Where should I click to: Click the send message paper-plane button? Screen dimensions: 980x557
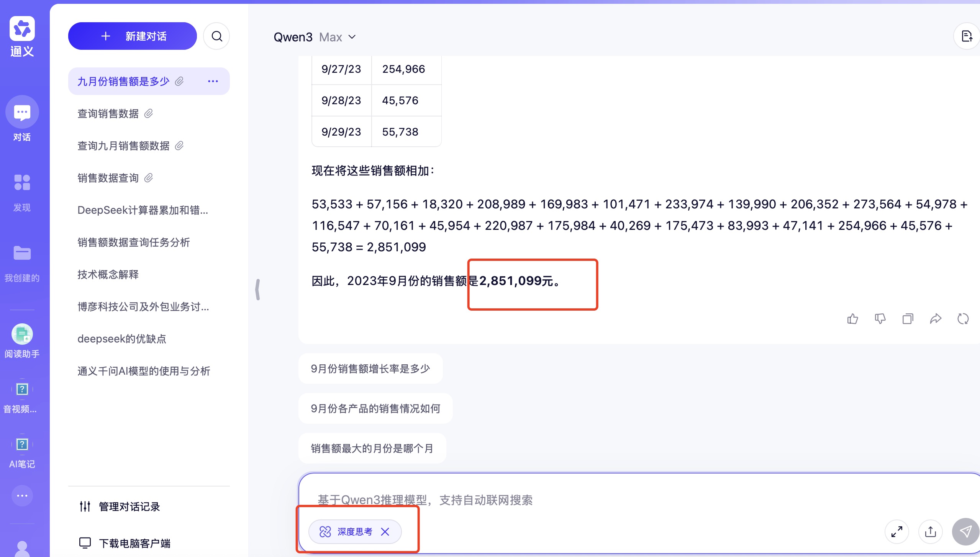pyautogui.click(x=965, y=531)
